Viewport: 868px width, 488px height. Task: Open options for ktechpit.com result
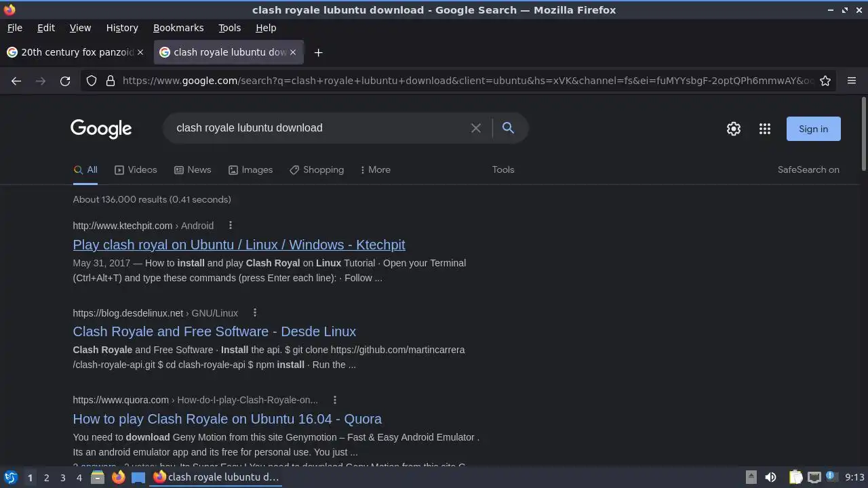[231, 226]
